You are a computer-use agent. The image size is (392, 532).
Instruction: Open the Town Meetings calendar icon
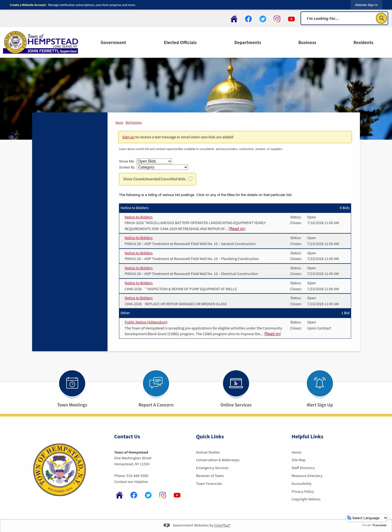click(x=72, y=383)
